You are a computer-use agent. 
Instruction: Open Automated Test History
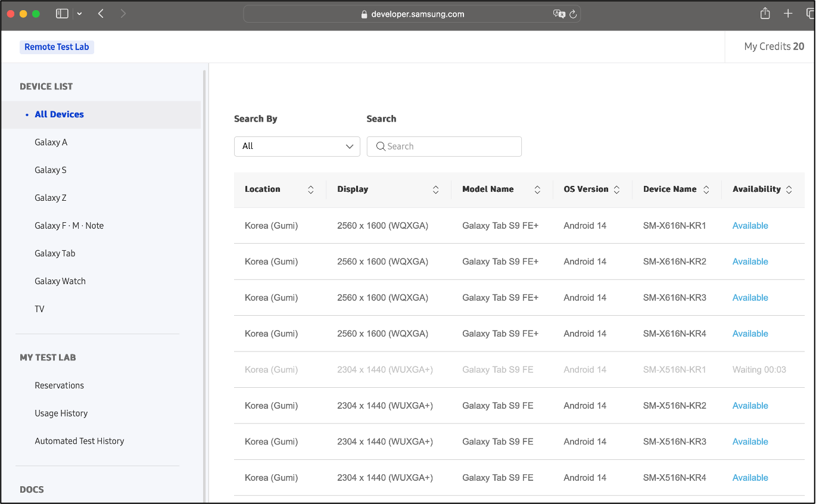click(x=79, y=441)
